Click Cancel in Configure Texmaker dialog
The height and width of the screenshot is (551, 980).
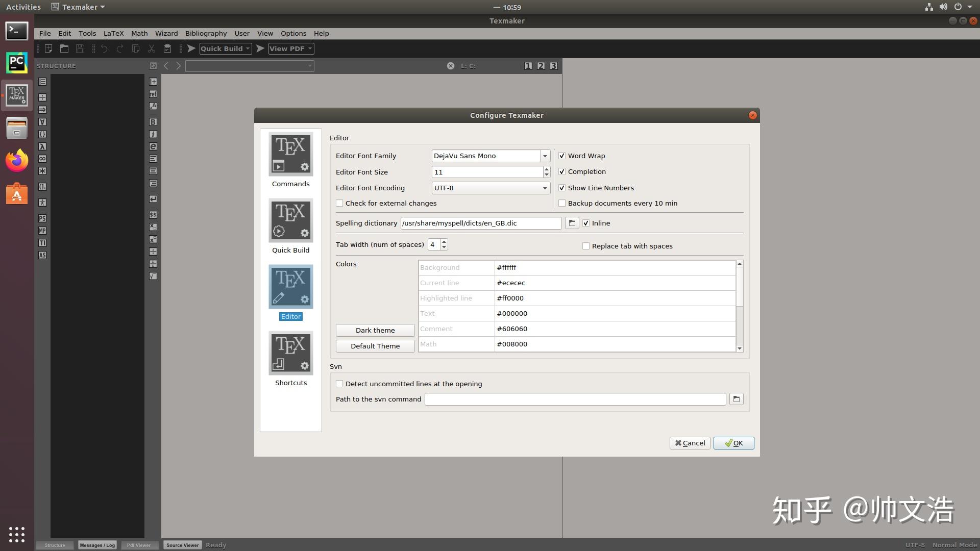pyautogui.click(x=690, y=443)
